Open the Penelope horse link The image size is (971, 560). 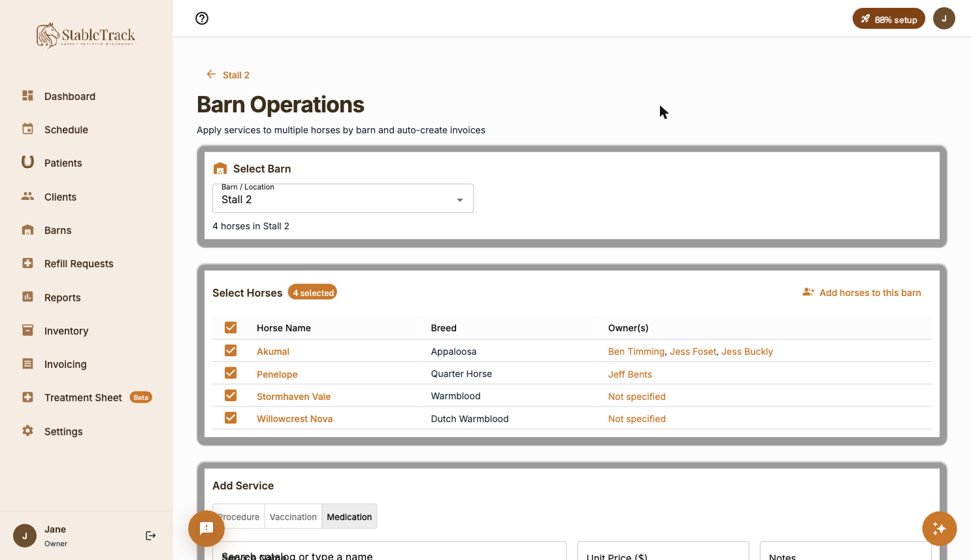tap(277, 374)
